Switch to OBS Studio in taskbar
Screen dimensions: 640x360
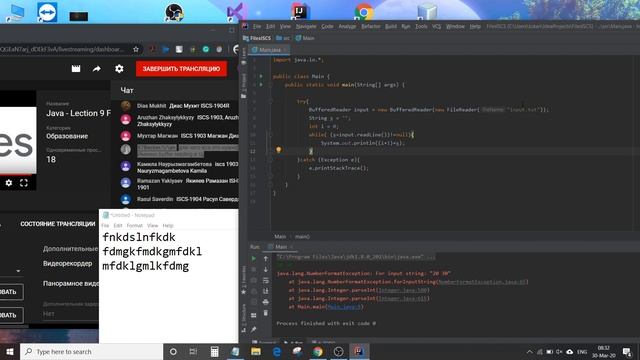click(x=338, y=351)
